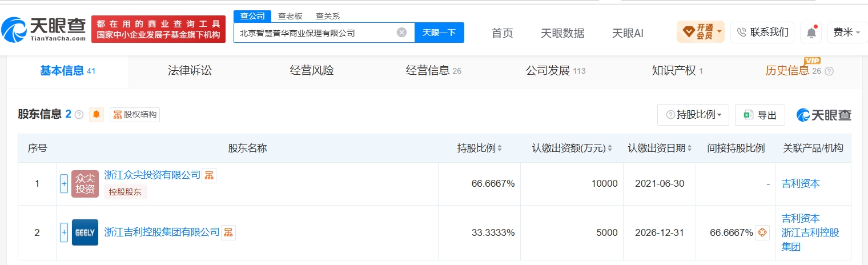Image resolution: width=868 pixels, height=265 pixels.
Task: Click the 天眼一下 search button
Action: 439,33
